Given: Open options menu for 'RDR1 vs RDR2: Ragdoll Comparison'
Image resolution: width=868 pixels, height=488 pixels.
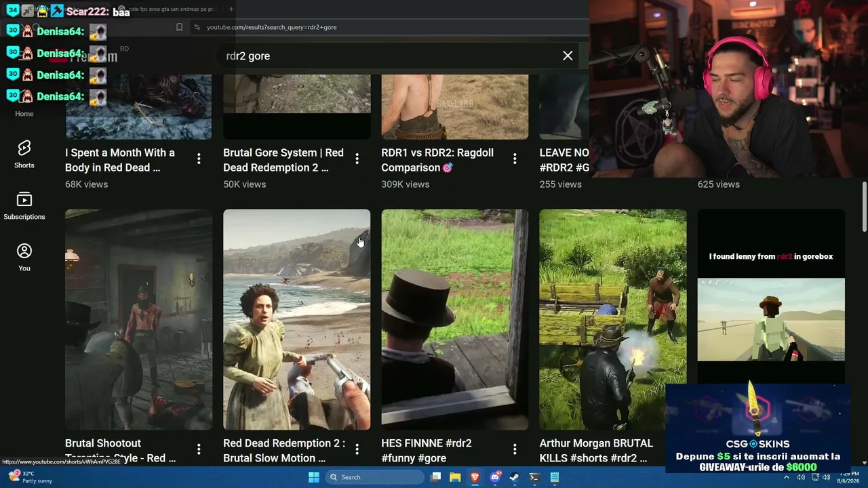Looking at the screenshot, I should tap(515, 159).
